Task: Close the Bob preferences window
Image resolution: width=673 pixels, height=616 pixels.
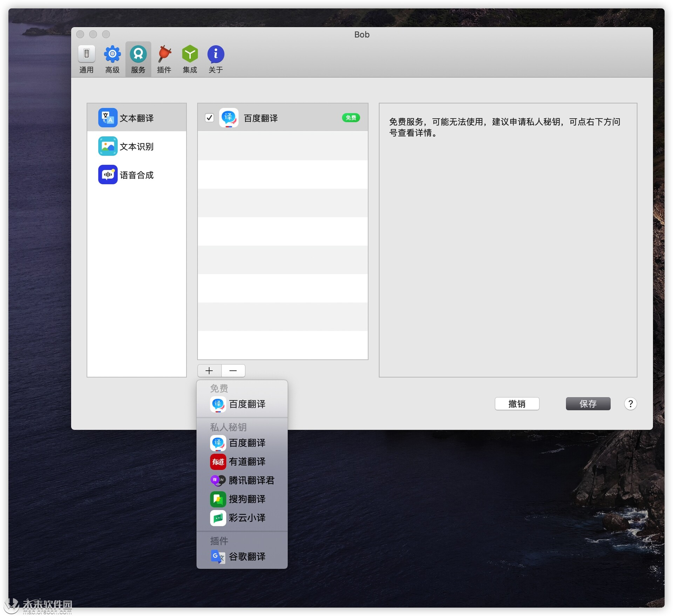Action: (80, 34)
